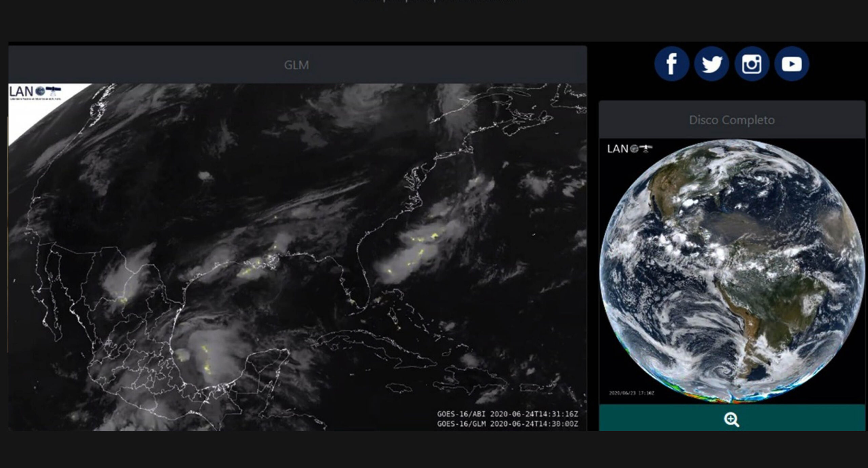This screenshot has height=468, width=868.
Task: Click the GOES-16/GLM timestamp text
Action: point(507,424)
